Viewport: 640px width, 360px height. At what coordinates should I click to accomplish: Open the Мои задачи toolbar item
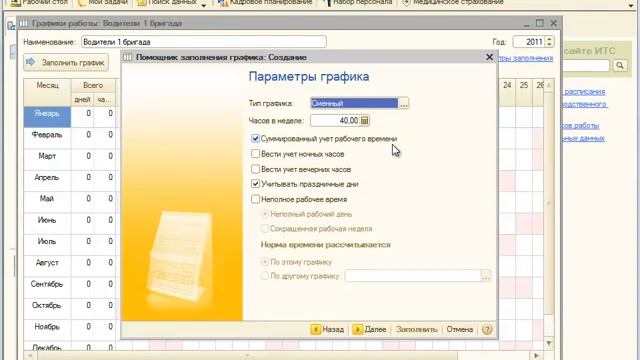point(103,2)
